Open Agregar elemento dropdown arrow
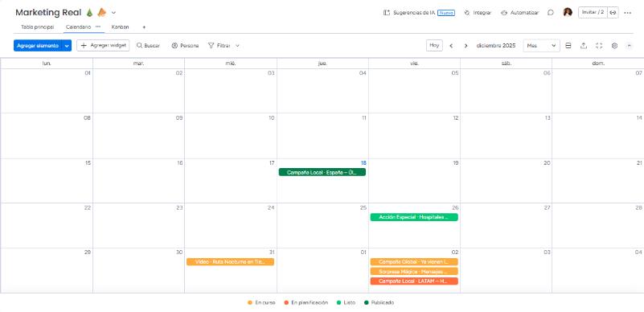This screenshot has height=312, width=644. [x=67, y=46]
